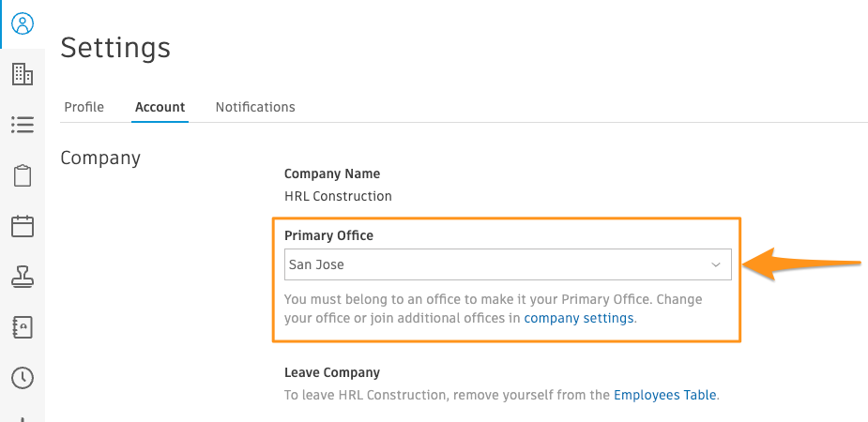Select the bulleted list icon in sidebar

click(x=23, y=125)
